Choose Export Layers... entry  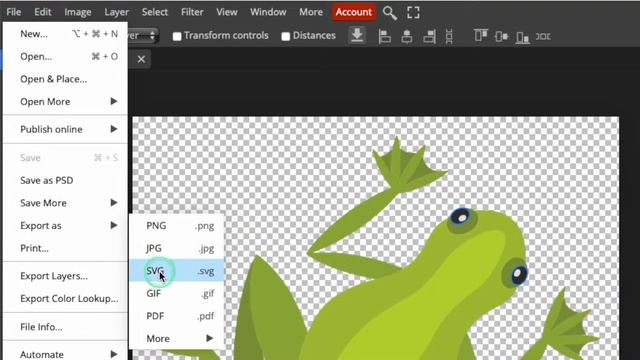[x=65, y=276]
